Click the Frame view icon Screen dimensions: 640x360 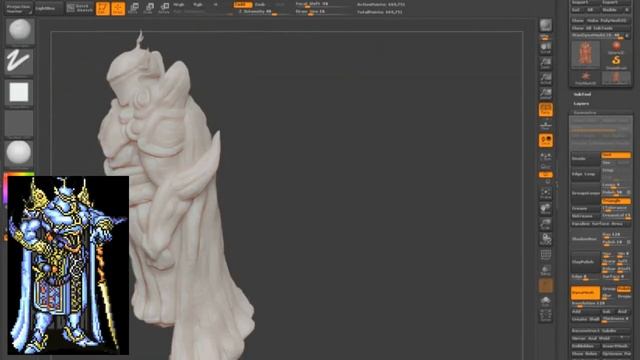point(546,193)
